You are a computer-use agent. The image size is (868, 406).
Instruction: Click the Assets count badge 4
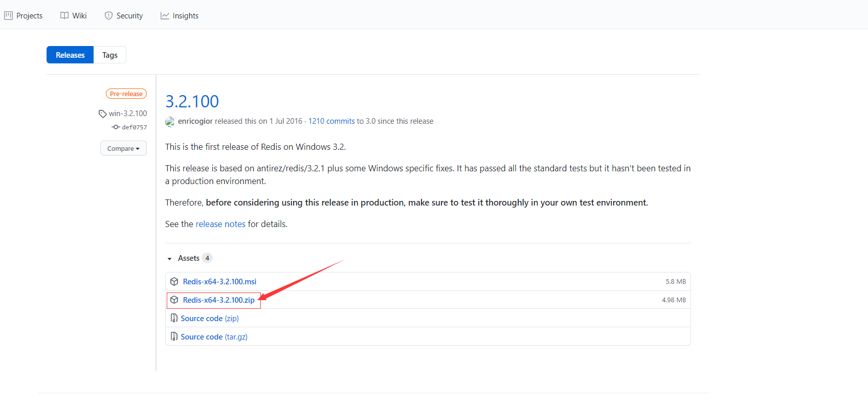coord(207,258)
